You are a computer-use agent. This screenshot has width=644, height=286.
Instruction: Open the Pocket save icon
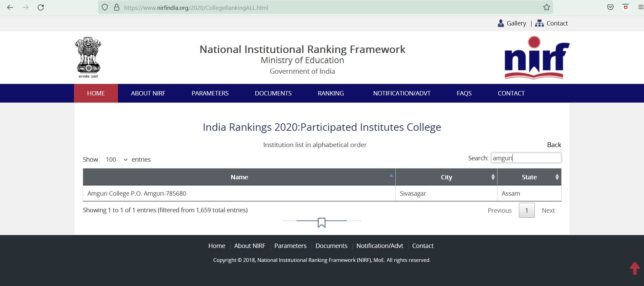click(610, 7)
